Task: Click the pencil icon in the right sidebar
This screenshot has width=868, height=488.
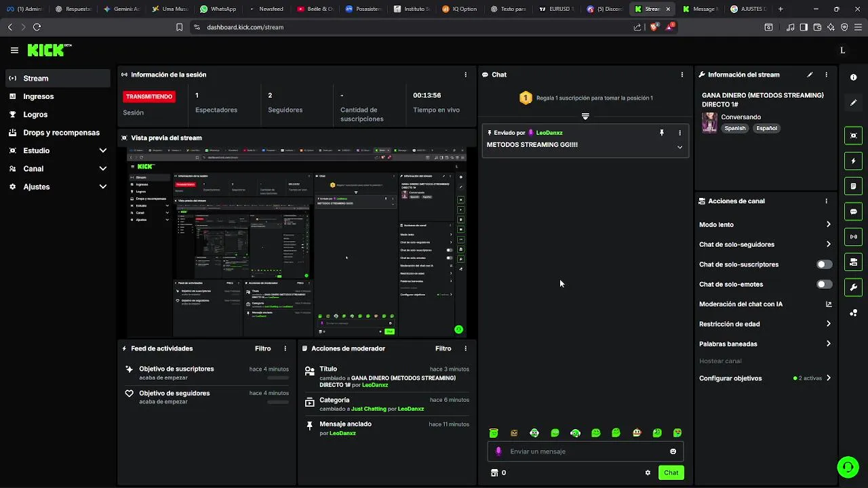Action: [853, 102]
